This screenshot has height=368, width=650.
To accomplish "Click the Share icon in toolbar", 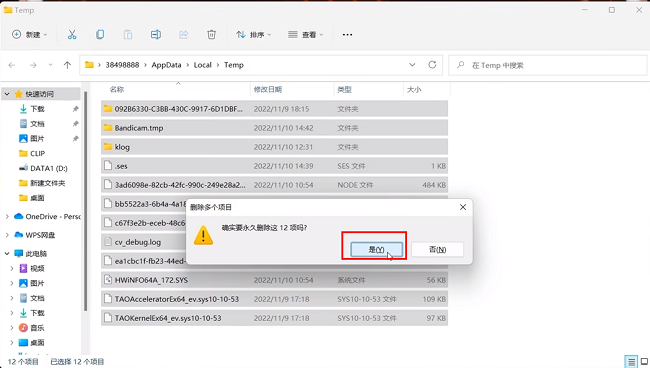I will point(183,35).
